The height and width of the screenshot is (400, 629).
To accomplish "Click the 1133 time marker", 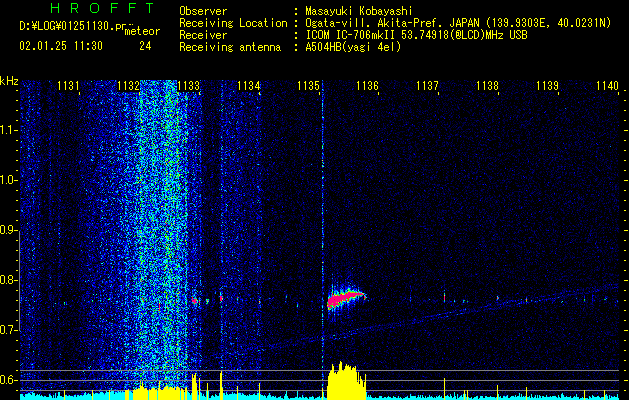I will tap(188, 86).
